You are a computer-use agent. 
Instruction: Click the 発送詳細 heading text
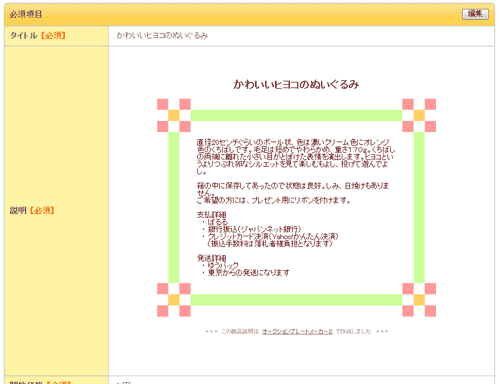click(212, 258)
